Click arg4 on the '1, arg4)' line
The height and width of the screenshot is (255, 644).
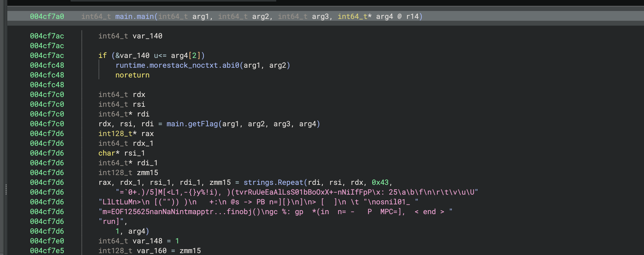click(x=136, y=231)
